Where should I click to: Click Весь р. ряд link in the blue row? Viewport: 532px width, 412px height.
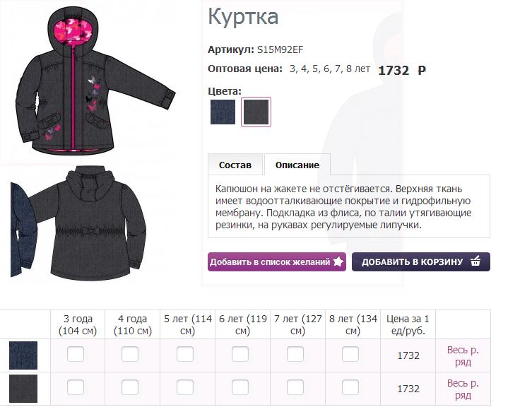point(463,355)
